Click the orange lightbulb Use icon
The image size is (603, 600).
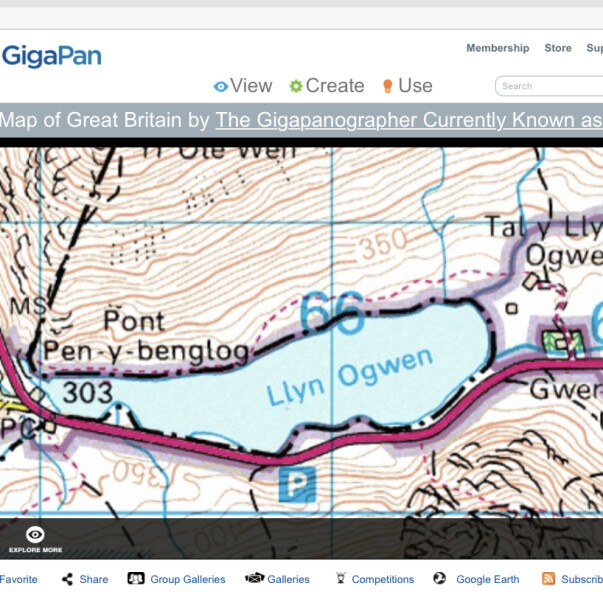[388, 86]
